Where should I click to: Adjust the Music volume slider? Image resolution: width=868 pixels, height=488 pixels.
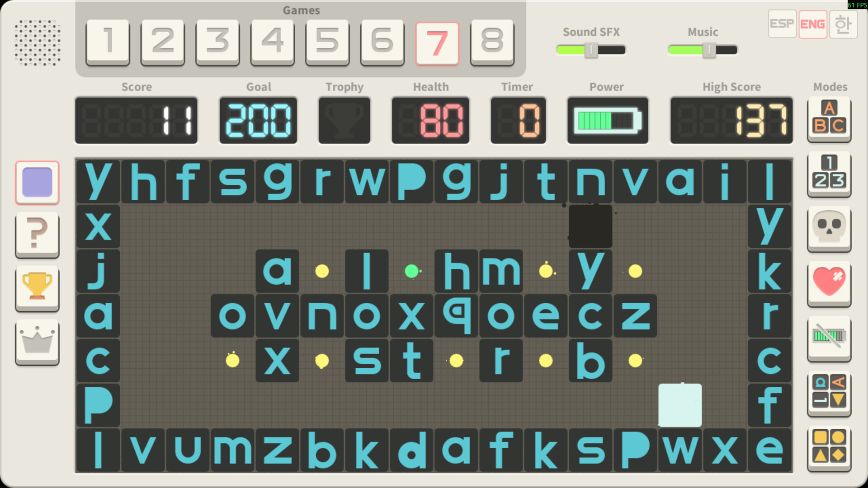point(703,50)
